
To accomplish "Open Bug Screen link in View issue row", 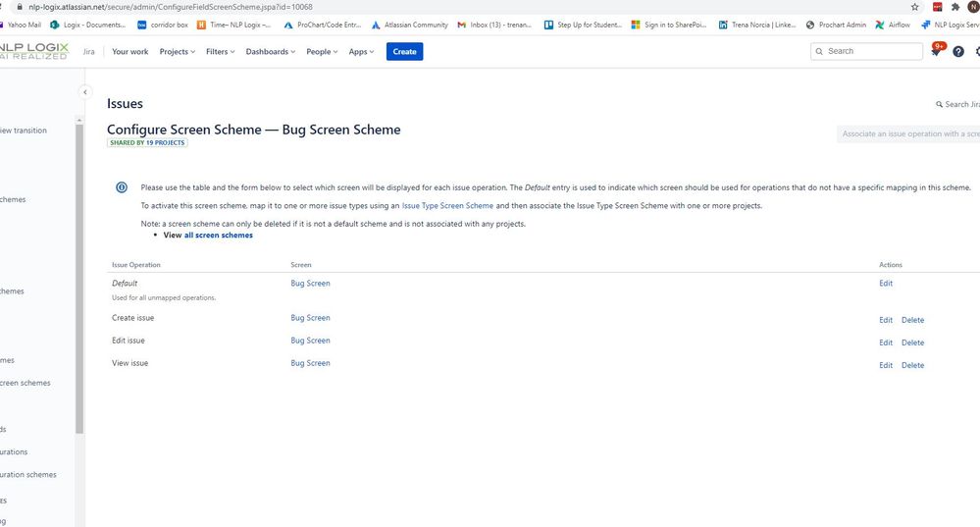I will (x=310, y=362).
